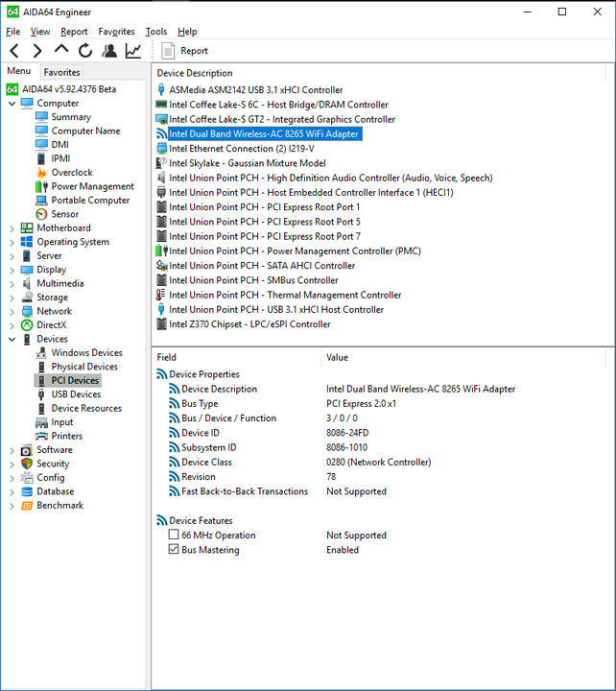Select the Summary monitor icon
Screen dimensions: 616x691
pyautogui.click(x=41, y=117)
